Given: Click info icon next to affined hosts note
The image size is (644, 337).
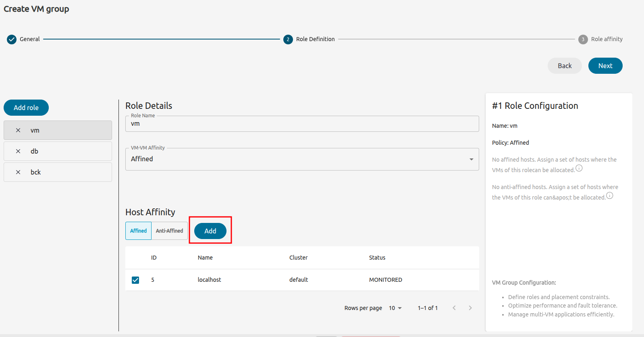Looking at the screenshot, I should (x=579, y=168).
